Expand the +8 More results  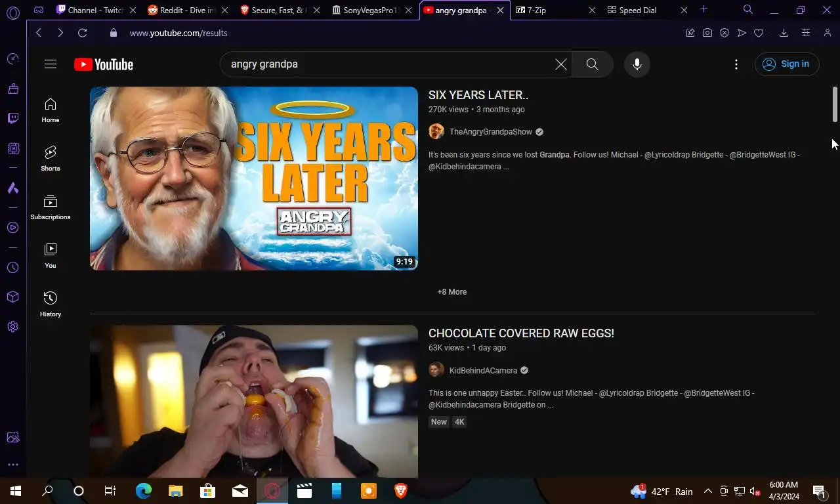click(x=452, y=292)
